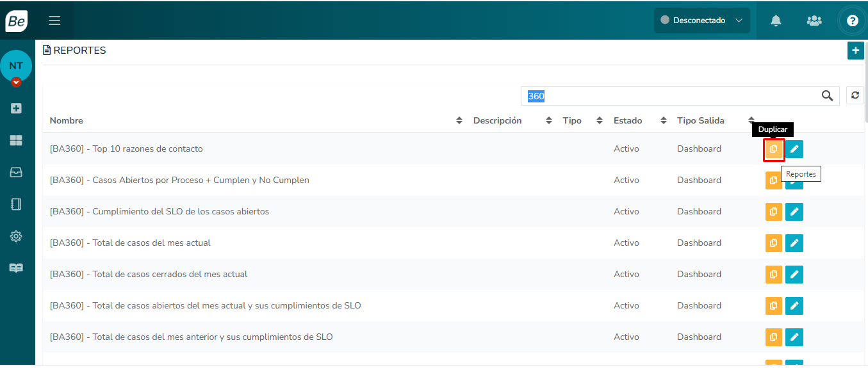Duplicate the Cumplimiento del SLO report
This screenshot has height=368, width=868.
pyautogui.click(x=774, y=212)
